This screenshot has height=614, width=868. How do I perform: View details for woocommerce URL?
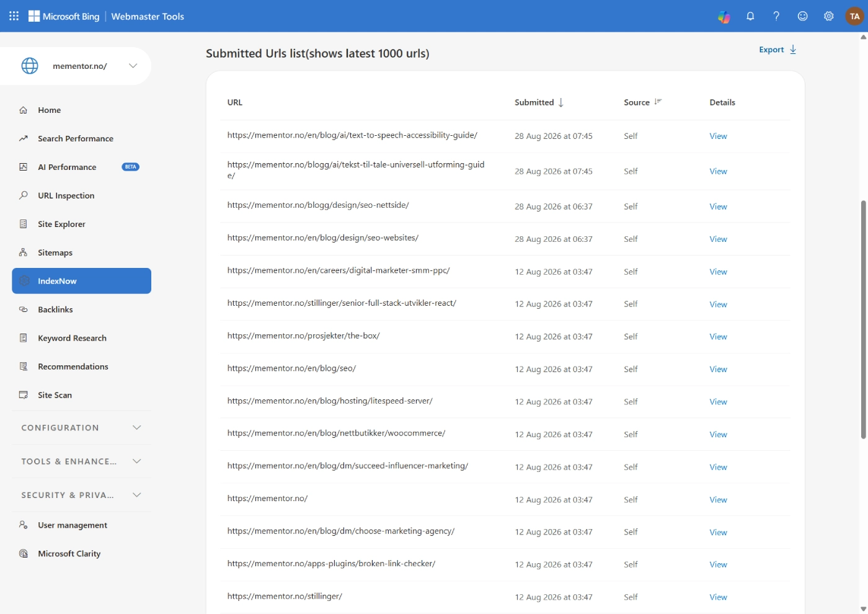(x=718, y=434)
